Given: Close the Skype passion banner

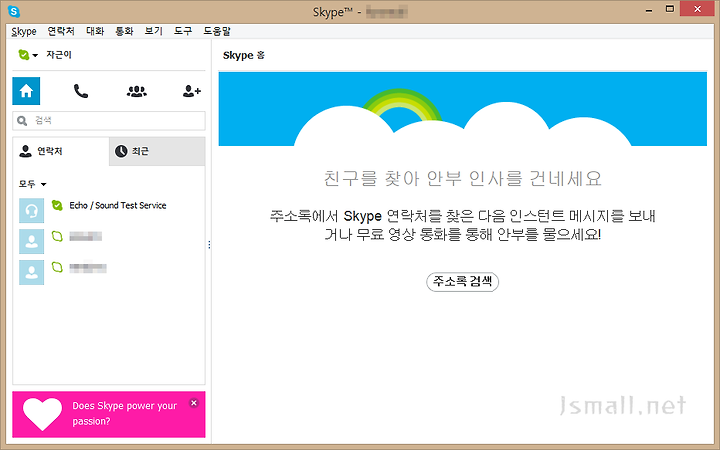Looking at the screenshot, I should coord(194,403).
